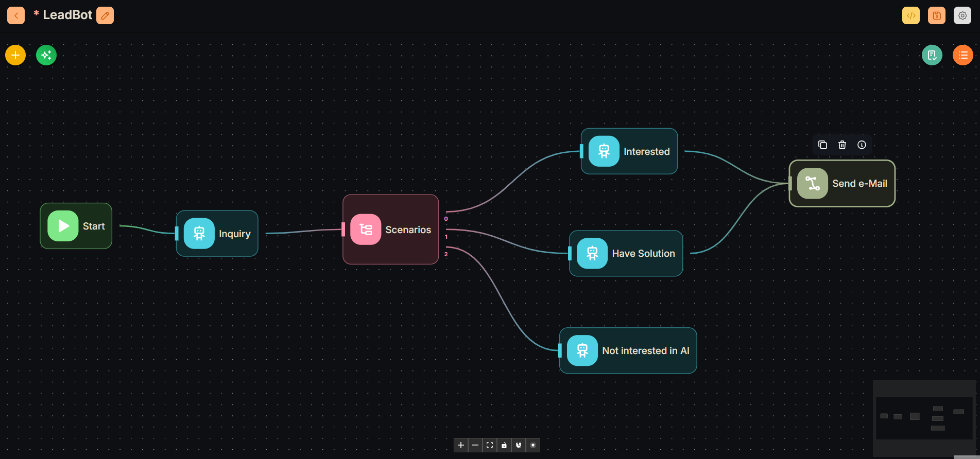Screen dimensions: 980x459
Task: Edit the LeadBot name with pencil icon
Action: (105, 15)
